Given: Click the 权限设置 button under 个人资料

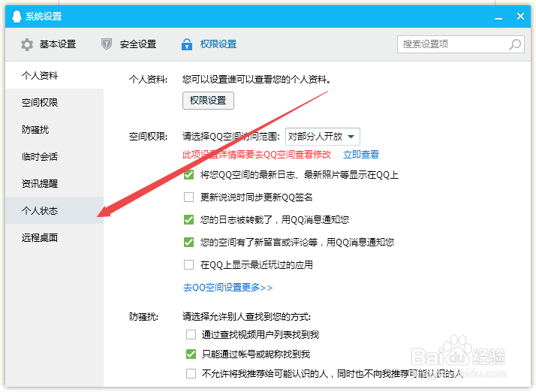Looking at the screenshot, I should [208, 101].
